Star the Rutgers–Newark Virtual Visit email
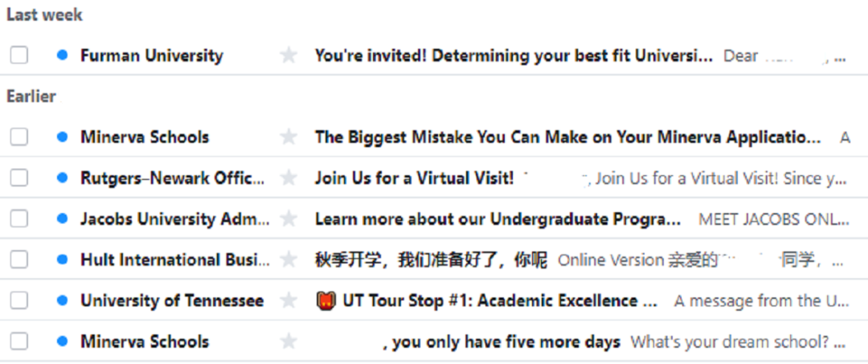Image resolution: width=868 pixels, height=364 pixels. (x=288, y=178)
